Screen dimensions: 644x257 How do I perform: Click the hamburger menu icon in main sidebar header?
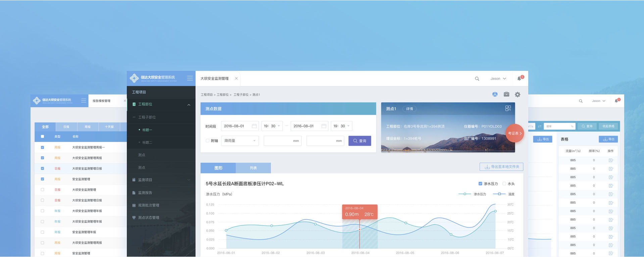190,78
